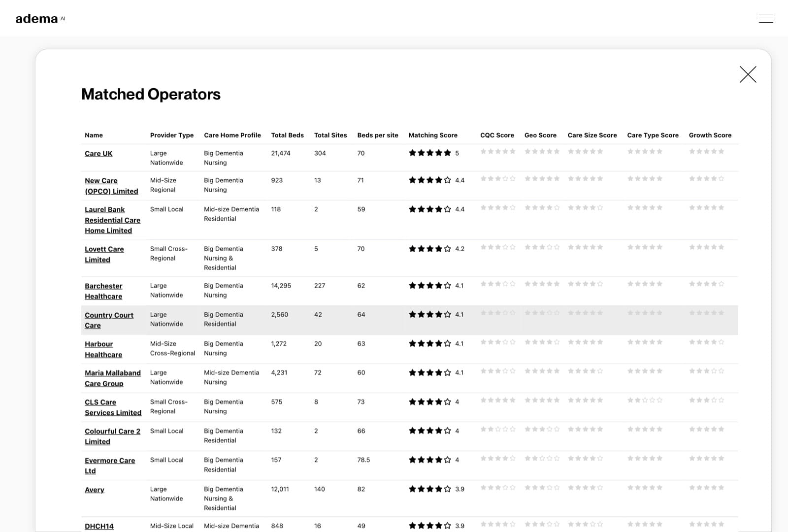The width and height of the screenshot is (788, 532).
Task: Click Barchester Healthcare Growth score stars
Action: pyautogui.click(x=707, y=284)
